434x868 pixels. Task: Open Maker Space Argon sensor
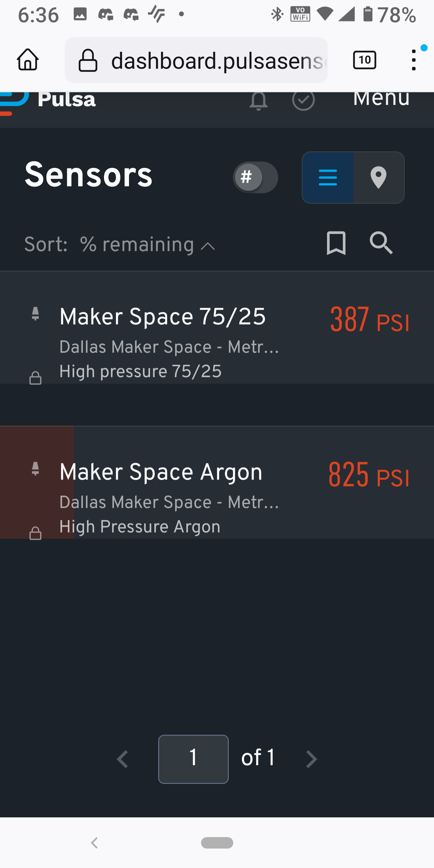tap(161, 472)
